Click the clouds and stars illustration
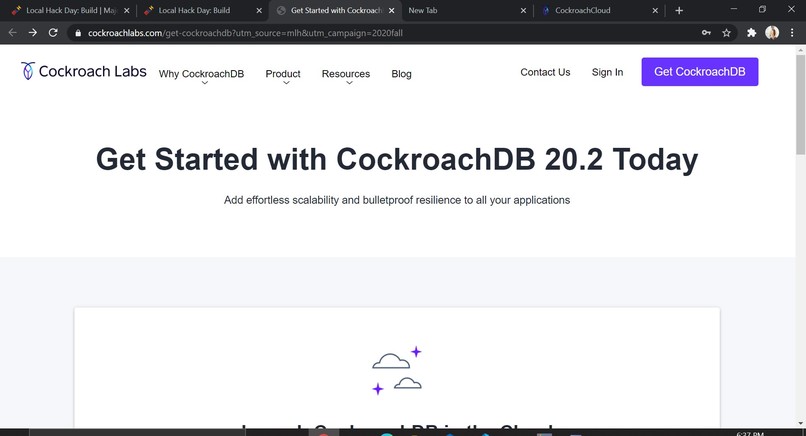This screenshot has height=436, width=806. 397,370
